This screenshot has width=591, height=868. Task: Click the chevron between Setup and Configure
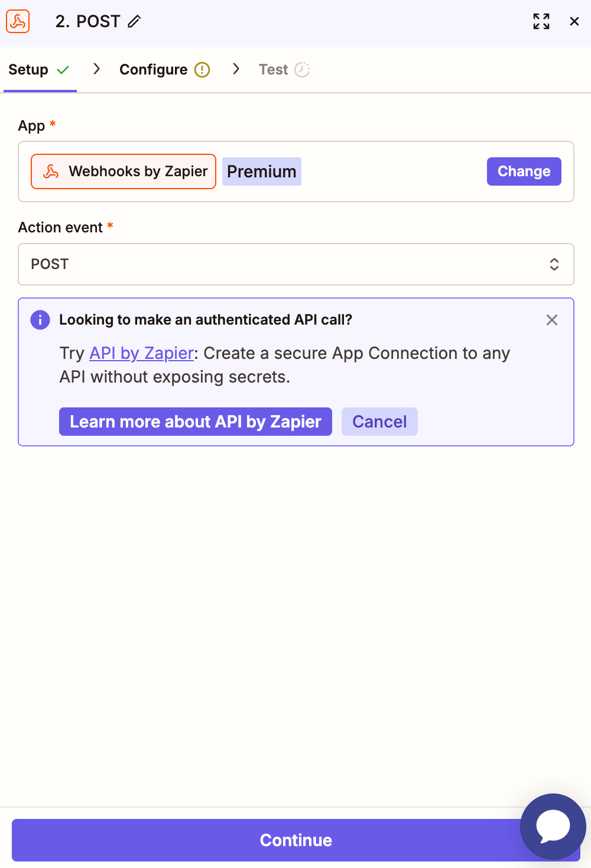point(96,69)
